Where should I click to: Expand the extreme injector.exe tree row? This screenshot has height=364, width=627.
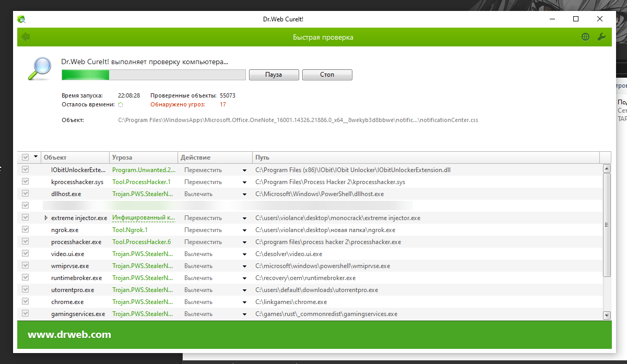[x=46, y=218]
